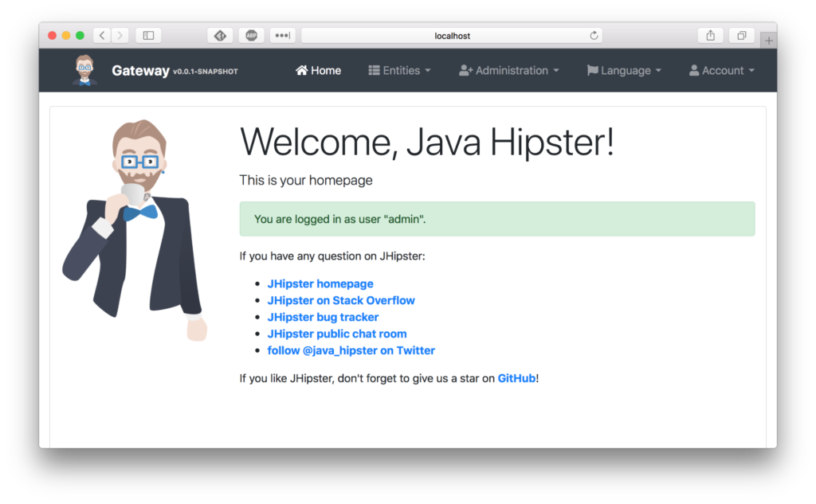The width and height of the screenshot is (816, 504).
Task: Expand the Language dropdown
Action: [624, 70]
